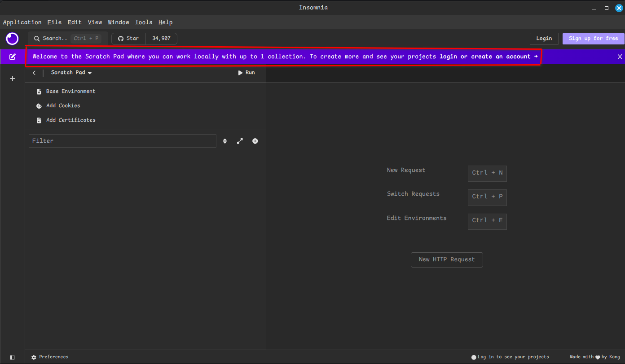This screenshot has height=364, width=625.
Task: Open the Scratch Pad edit icon in sidebar
Action: click(13, 57)
